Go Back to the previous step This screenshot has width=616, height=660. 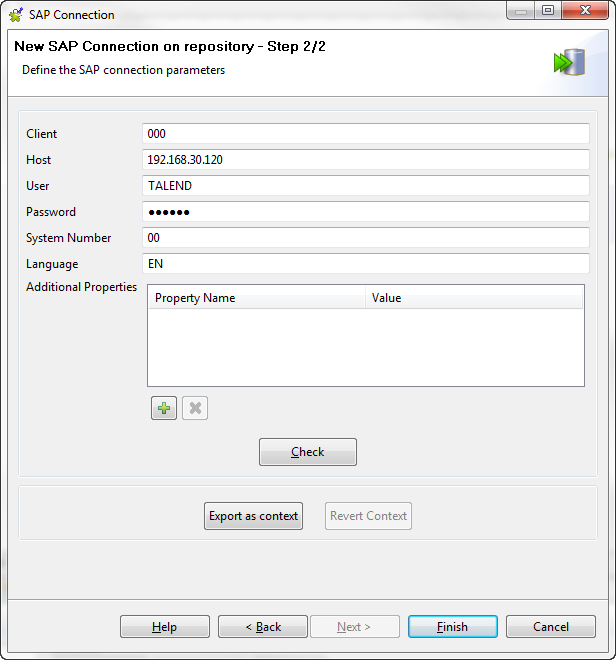tap(263, 627)
